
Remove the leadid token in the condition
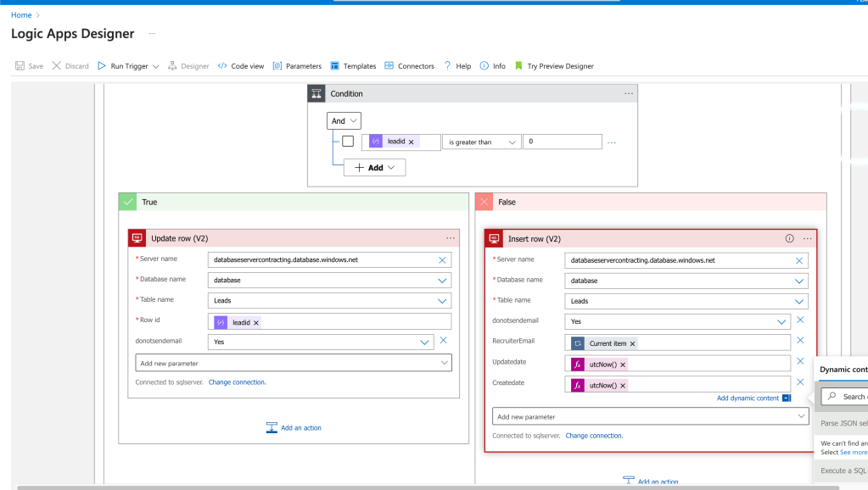[x=412, y=142]
